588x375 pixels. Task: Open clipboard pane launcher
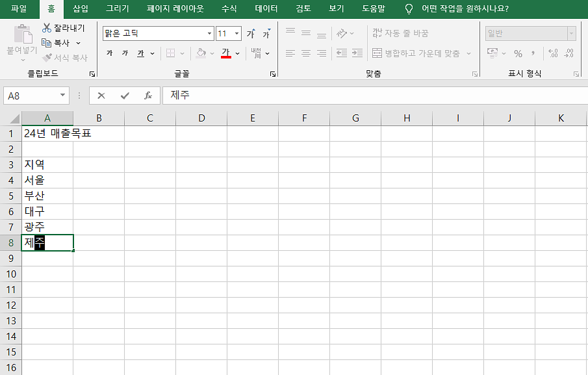(x=92, y=74)
